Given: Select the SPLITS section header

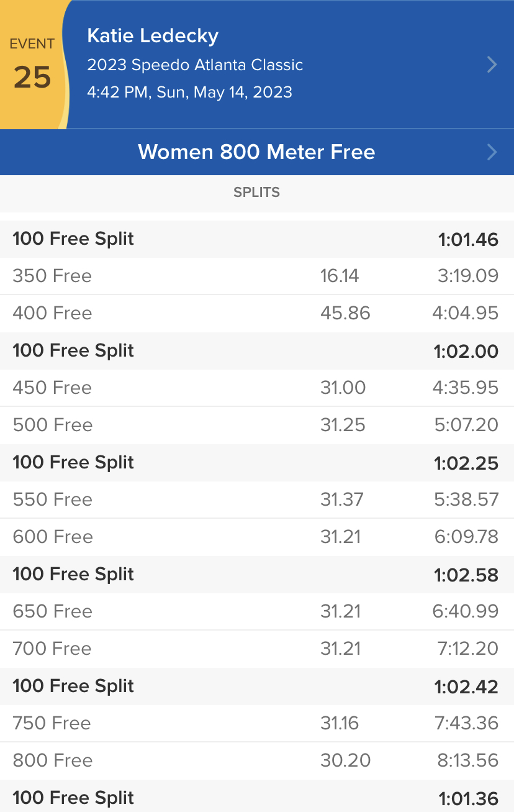Looking at the screenshot, I should pyautogui.click(x=257, y=193).
